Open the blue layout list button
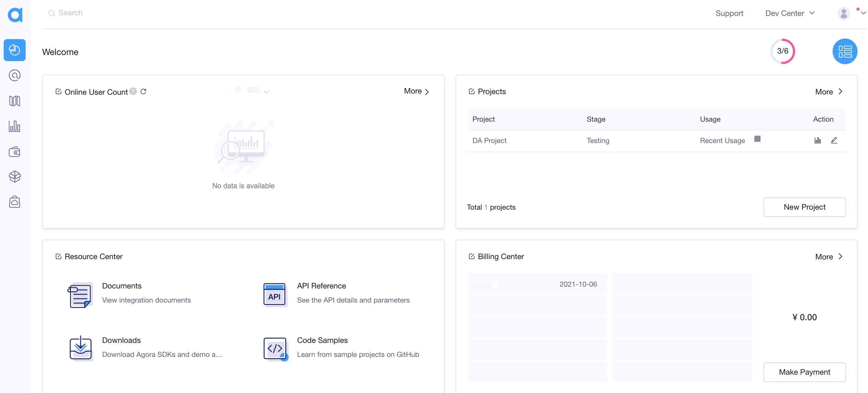 [845, 51]
